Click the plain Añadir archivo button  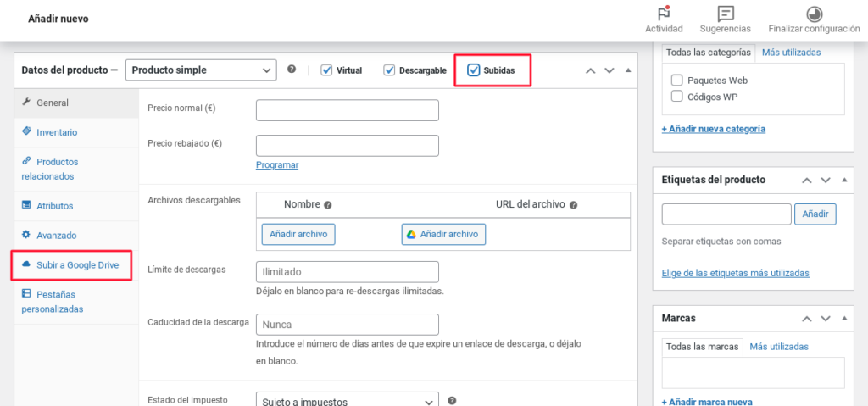coord(298,234)
